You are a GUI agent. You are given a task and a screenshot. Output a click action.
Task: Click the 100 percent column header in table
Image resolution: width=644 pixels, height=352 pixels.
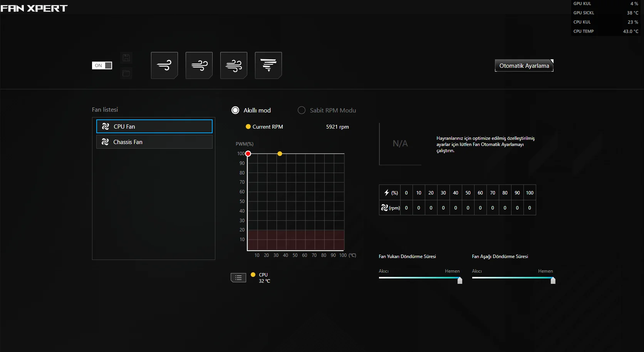[x=530, y=193]
